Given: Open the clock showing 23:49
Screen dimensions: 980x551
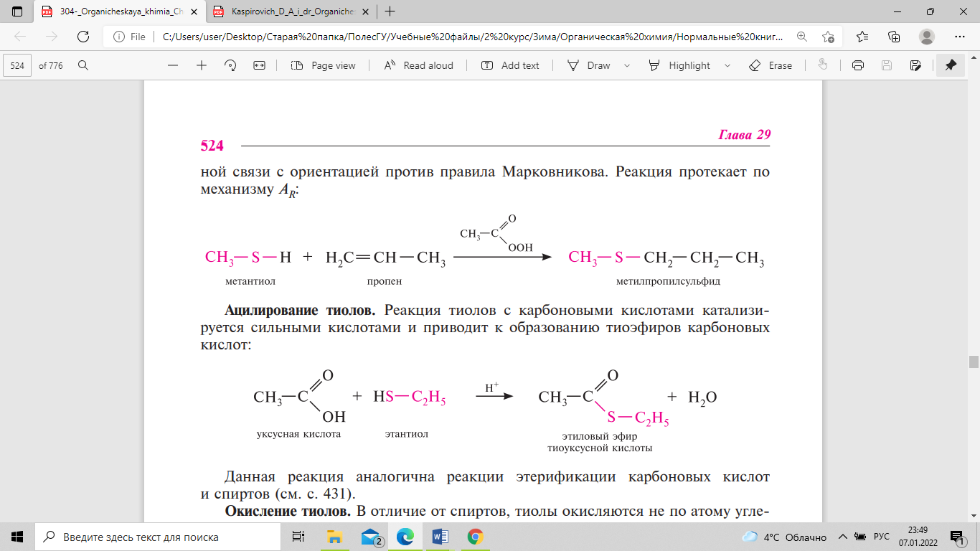Looking at the screenshot, I should coord(917,537).
